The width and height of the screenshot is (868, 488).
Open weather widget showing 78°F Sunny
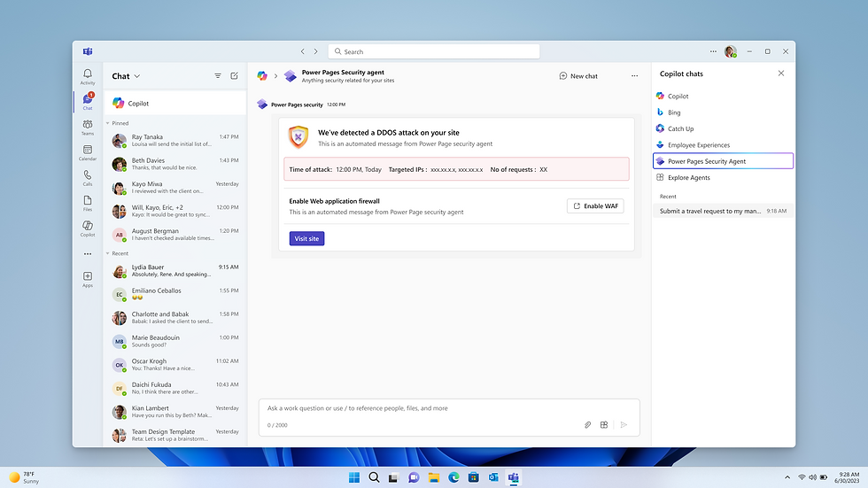(x=25, y=477)
